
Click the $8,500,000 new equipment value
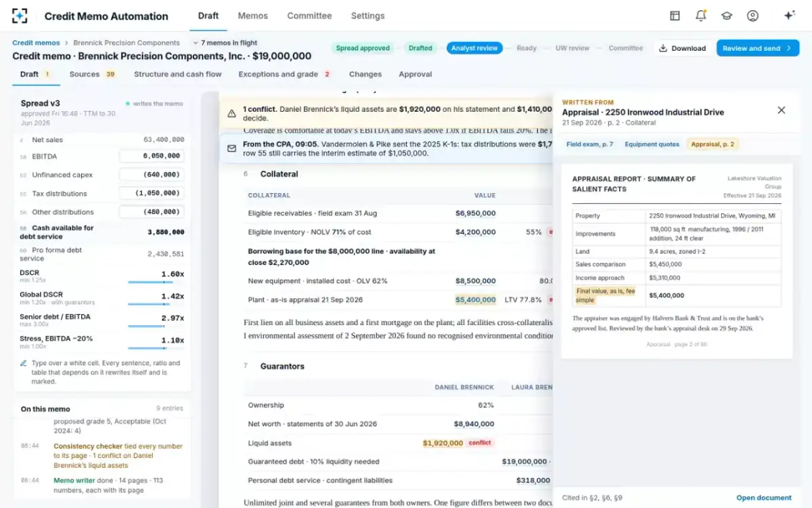point(476,281)
